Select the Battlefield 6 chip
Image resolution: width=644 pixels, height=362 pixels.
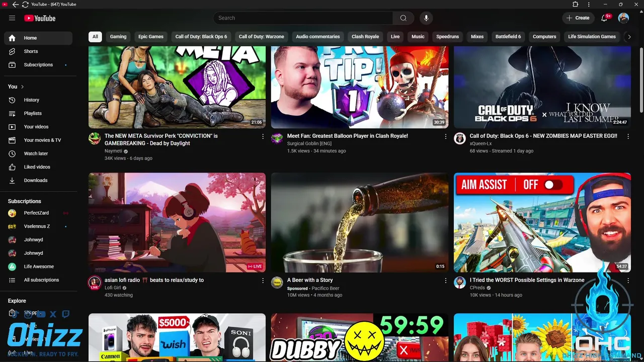[x=508, y=37]
